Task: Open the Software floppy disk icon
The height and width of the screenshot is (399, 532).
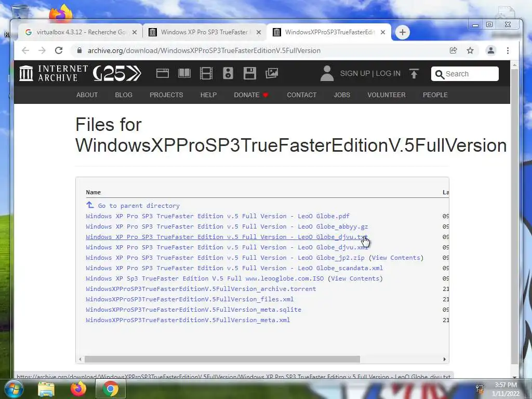Action: (x=250, y=73)
